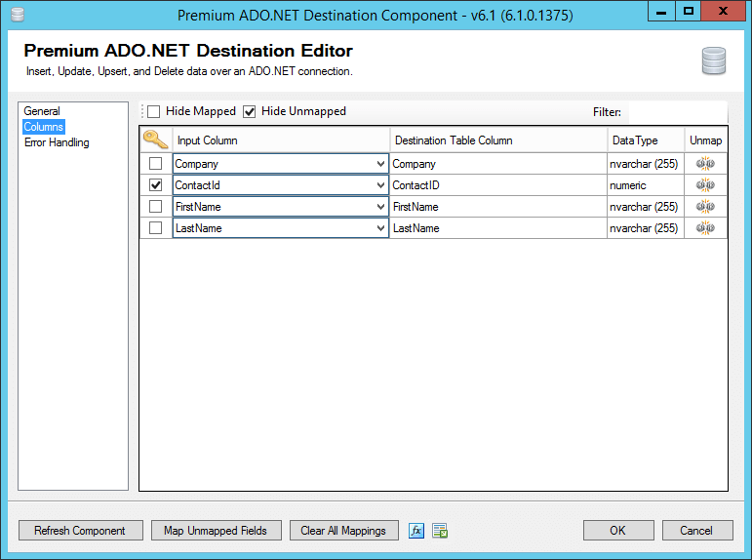The image size is (752, 560).
Task: Focus the Filter input field
Action: (678, 112)
